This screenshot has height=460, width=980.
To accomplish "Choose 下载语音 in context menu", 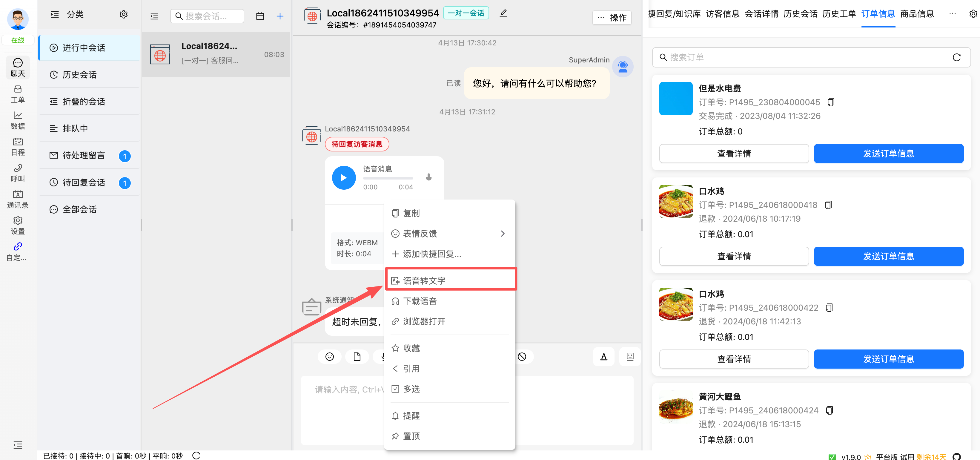I will (450, 301).
